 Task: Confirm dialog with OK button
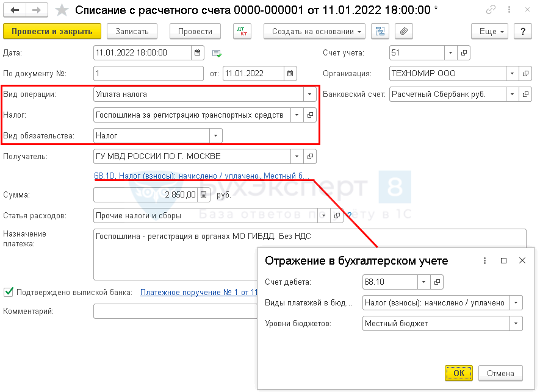[458, 373]
